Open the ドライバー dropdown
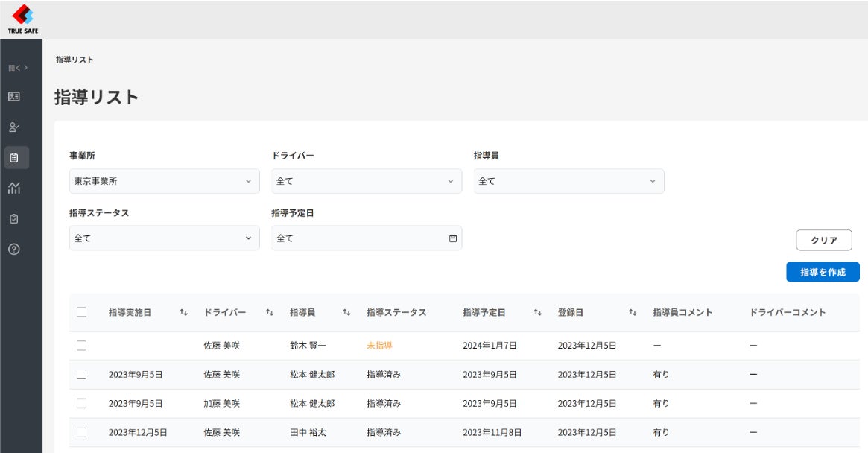The width and height of the screenshot is (868, 453). pyautogui.click(x=366, y=181)
